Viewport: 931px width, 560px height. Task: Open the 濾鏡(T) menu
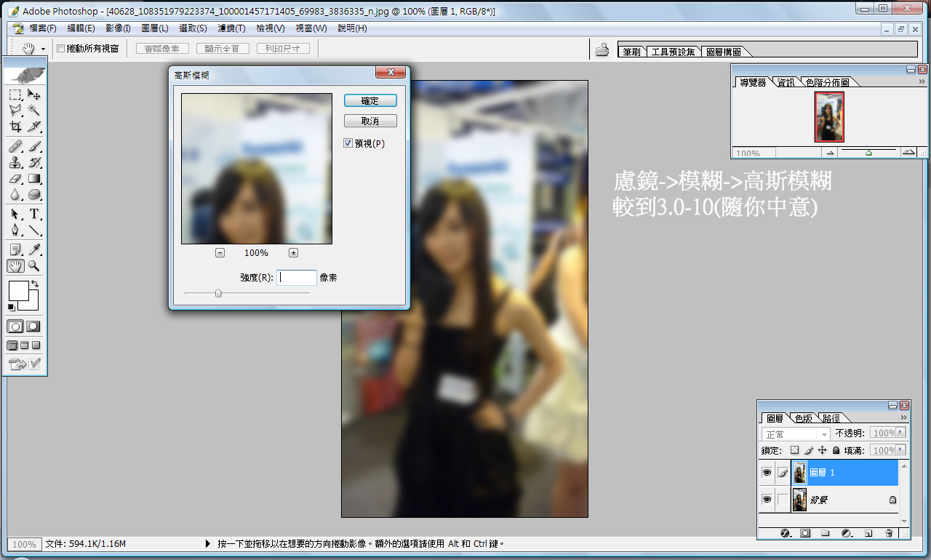point(231,28)
